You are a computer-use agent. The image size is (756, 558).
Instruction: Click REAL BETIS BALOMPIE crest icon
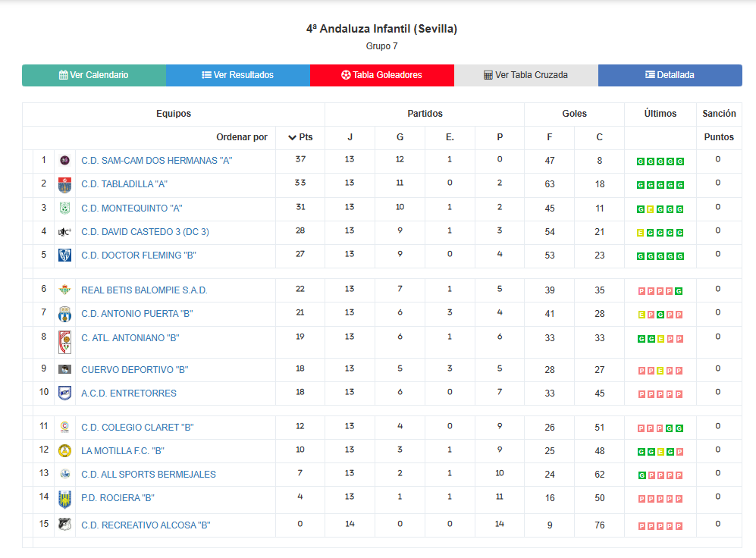point(64,290)
